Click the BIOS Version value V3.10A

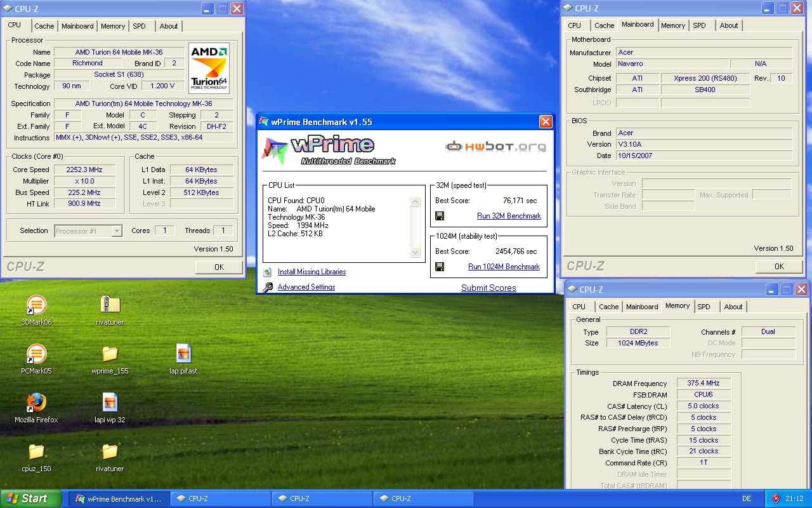pos(704,144)
